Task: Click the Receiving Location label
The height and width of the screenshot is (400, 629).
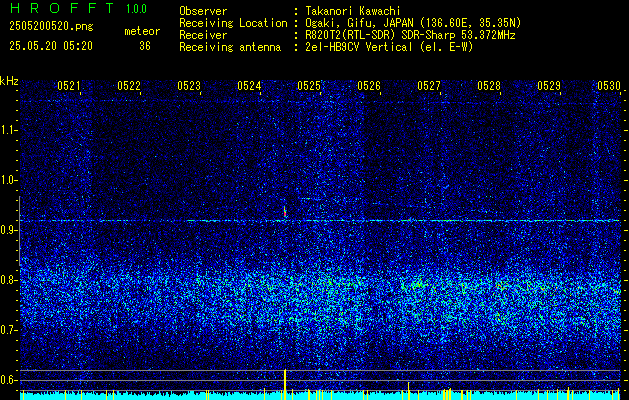Action: point(233,23)
